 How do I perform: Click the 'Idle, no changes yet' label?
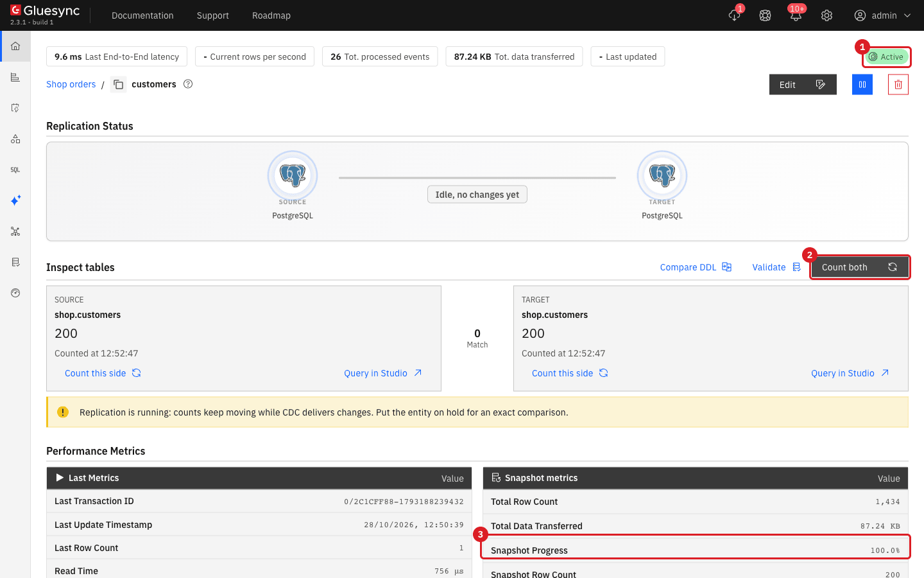(x=477, y=195)
